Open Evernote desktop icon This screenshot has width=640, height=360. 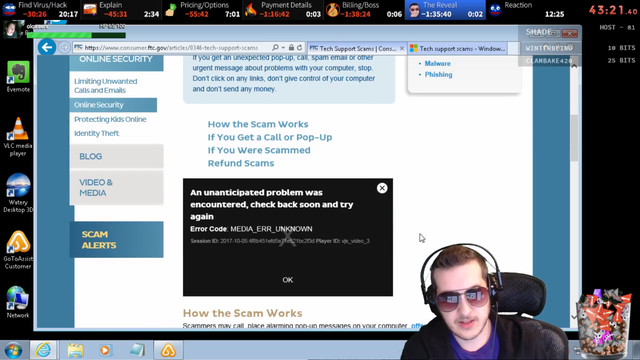[x=18, y=77]
